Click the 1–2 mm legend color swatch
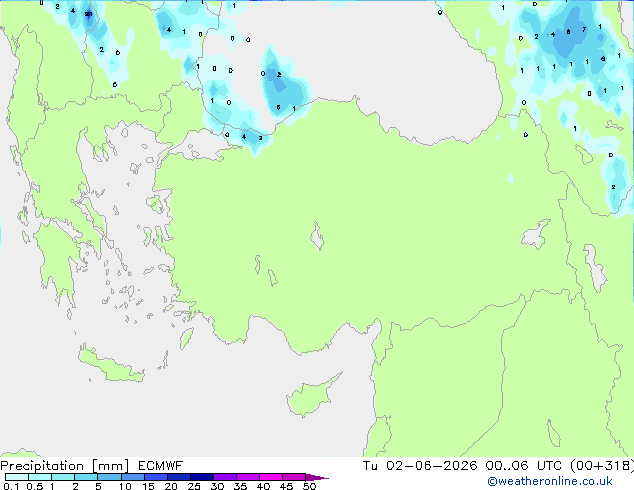This screenshot has height=490, width=634. 63,477
